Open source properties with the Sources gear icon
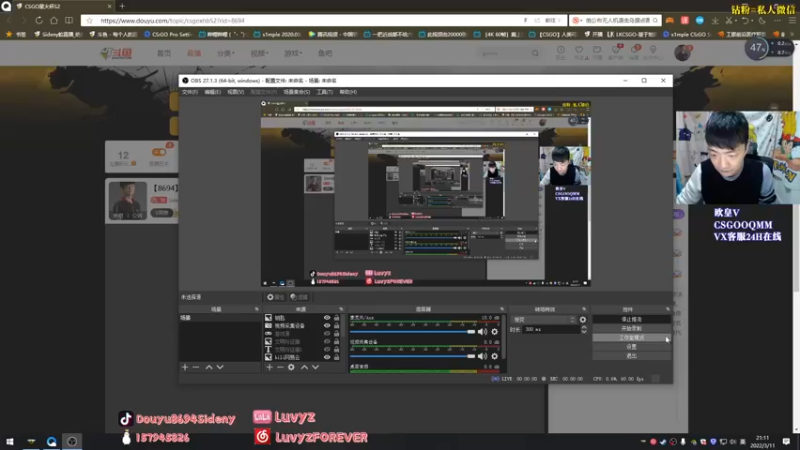Image resolution: width=800 pixels, height=450 pixels. pyautogui.click(x=291, y=367)
